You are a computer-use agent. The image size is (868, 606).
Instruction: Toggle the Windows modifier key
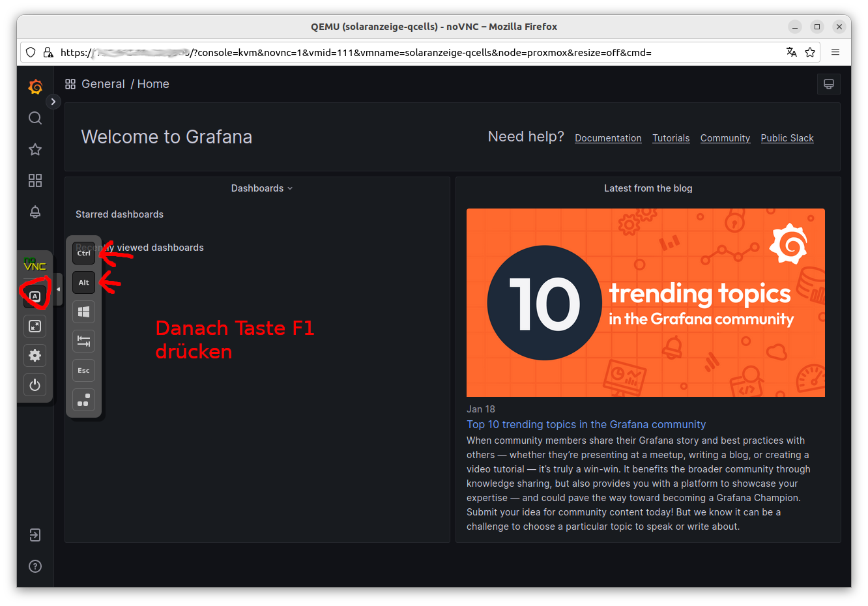click(83, 312)
